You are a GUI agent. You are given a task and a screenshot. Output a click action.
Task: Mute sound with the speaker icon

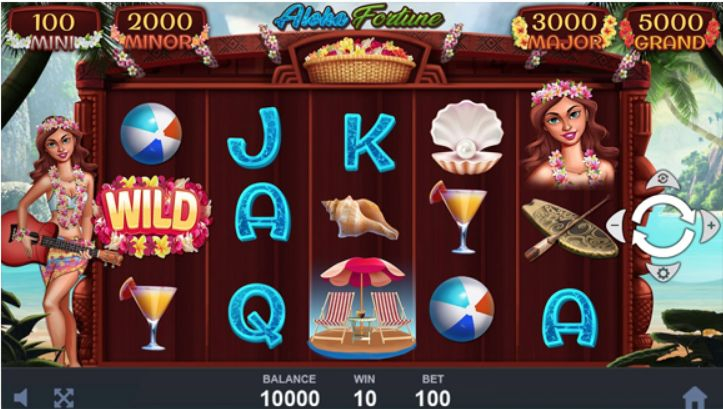point(20,397)
